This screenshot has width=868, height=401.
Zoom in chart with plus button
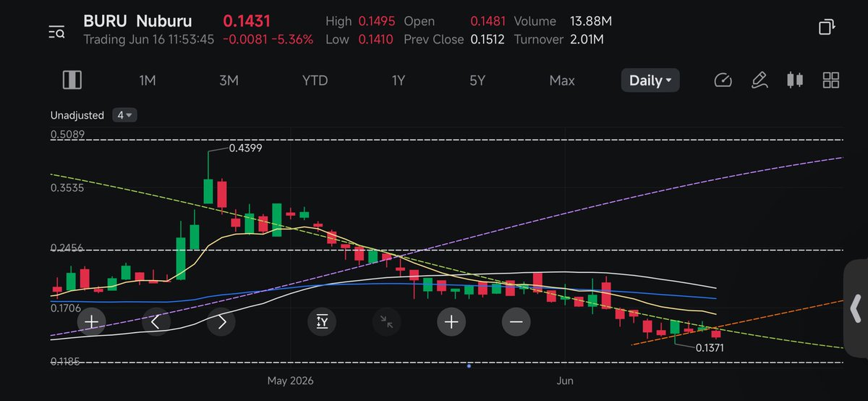click(451, 321)
